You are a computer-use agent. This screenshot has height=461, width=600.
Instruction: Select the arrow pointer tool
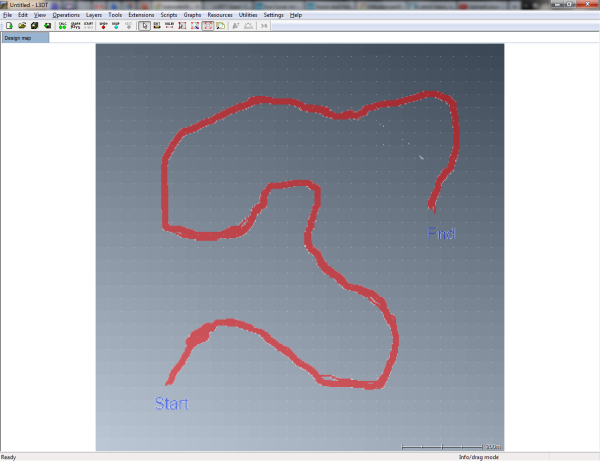[x=145, y=26]
